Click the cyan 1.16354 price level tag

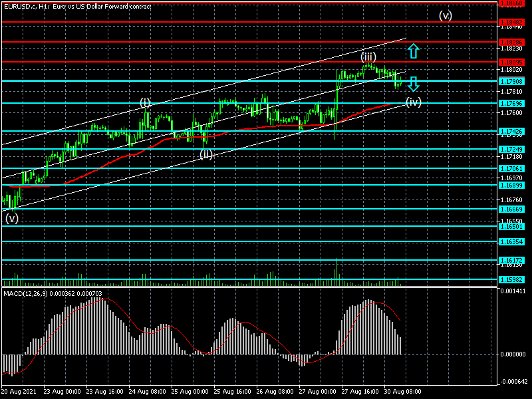click(511, 242)
